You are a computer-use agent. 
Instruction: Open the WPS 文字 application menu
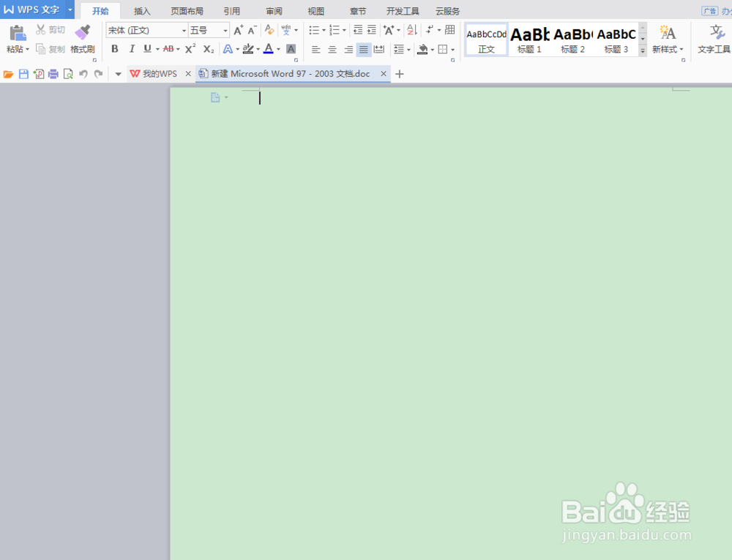(x=37, y=10)
